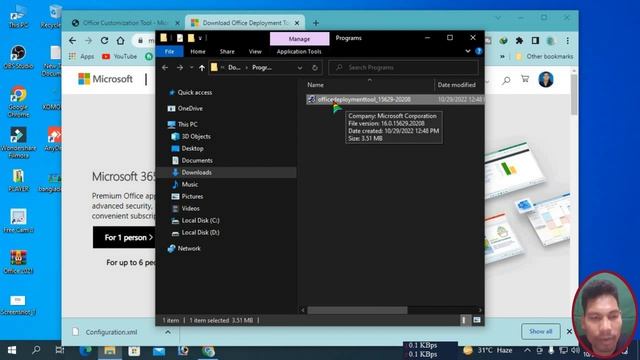Open Desktop in navigation pane
The image size is (640, 360).
(192, 148)
